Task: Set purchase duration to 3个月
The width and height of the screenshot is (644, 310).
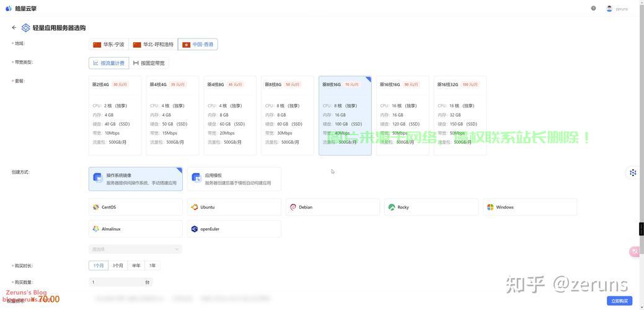Action: [x=118, y=265]
